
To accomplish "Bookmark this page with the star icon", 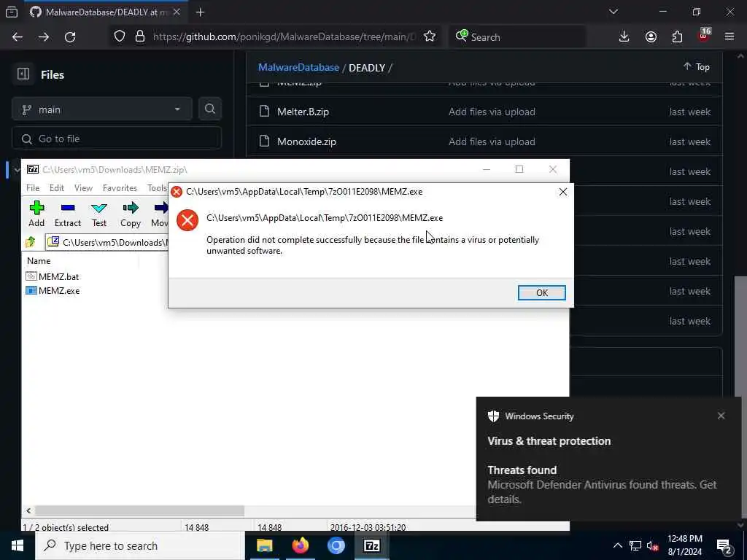I will click(429, 36).
